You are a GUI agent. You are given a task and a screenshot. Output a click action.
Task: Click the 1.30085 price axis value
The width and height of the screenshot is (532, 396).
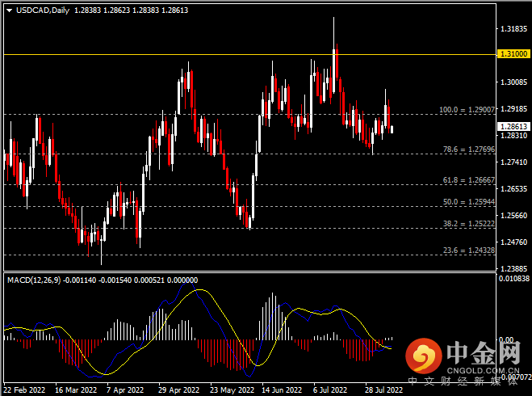[514, 82]
